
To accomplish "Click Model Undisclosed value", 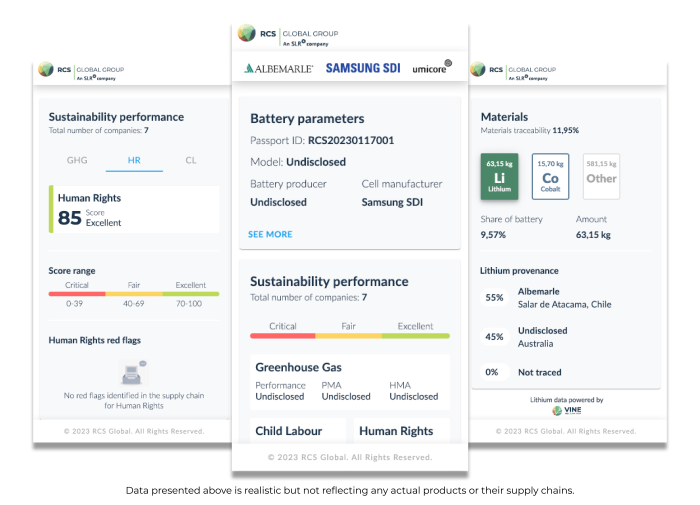I will click(x=316, y=162).
